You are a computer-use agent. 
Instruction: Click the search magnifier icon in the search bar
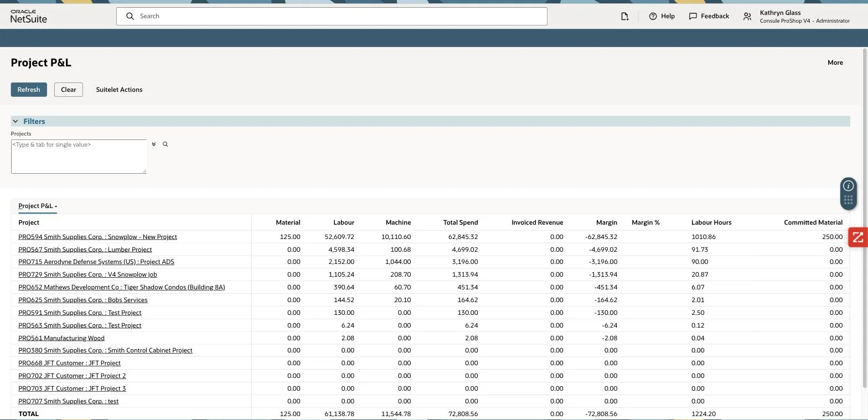point(130,16)
